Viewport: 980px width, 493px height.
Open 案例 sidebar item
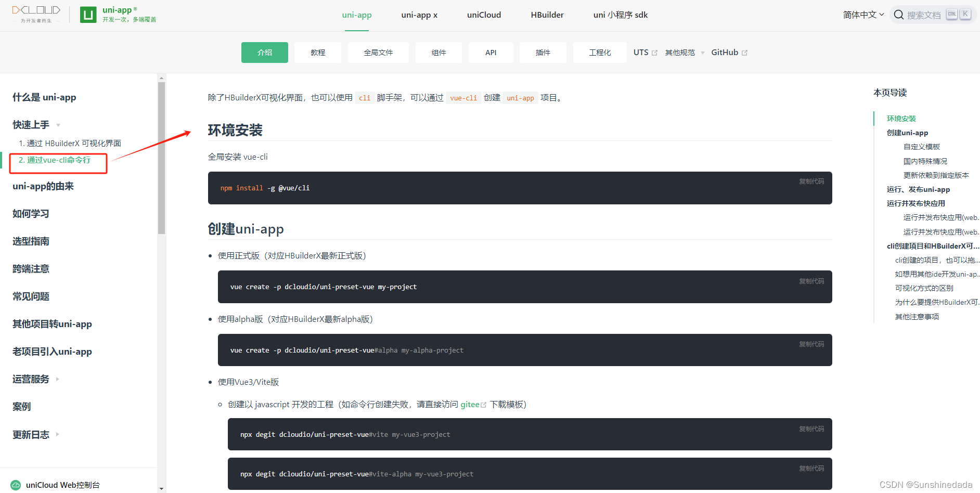[x=21, y=407]
